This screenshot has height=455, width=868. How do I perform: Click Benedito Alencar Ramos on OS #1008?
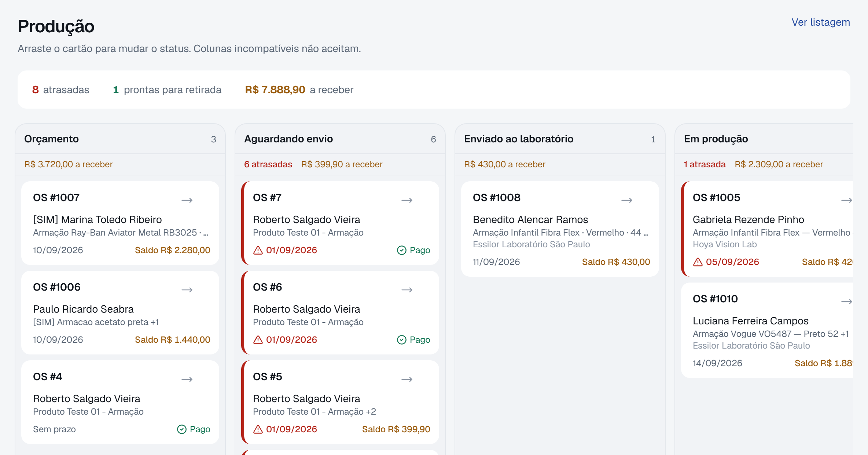coord(530,219)
